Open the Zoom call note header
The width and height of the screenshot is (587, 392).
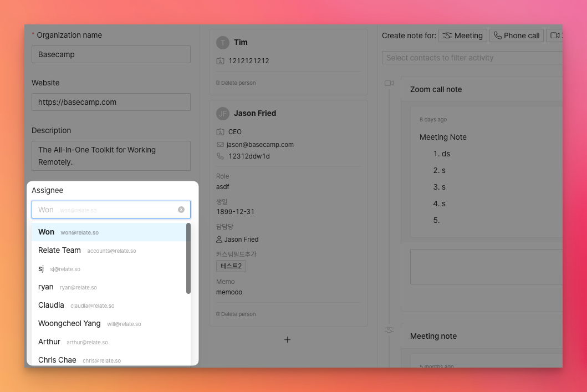click(482, 89)
